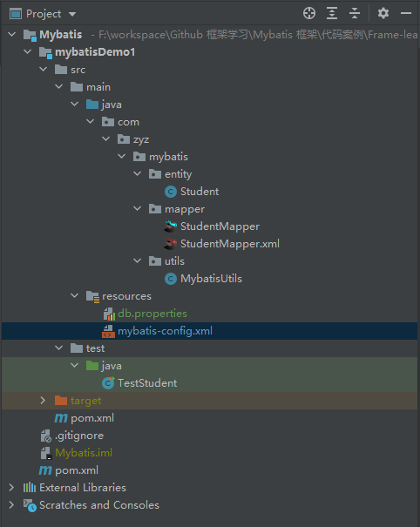Click the External Libraries bars icon
This screenshot has height=527, width=420.
pyautogui.click(x=30, y=487)
